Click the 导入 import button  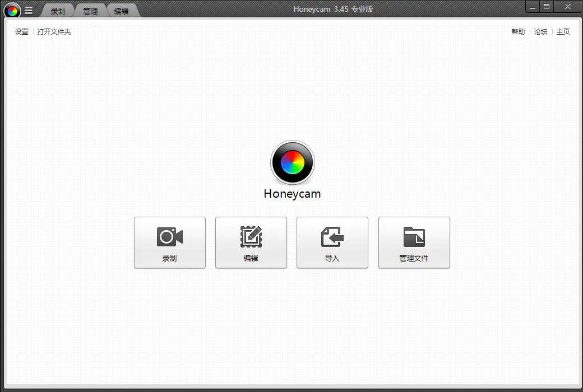tap(332, 242)
